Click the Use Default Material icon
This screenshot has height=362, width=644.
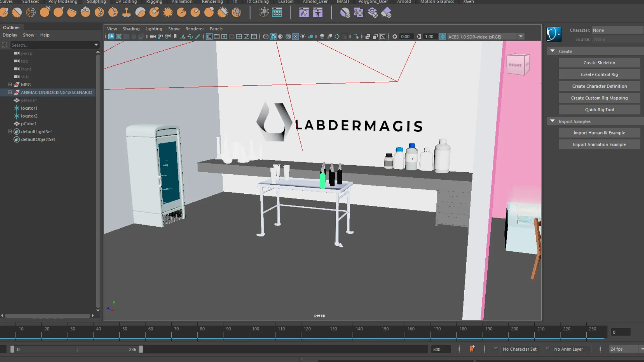[x=280, y=37]
